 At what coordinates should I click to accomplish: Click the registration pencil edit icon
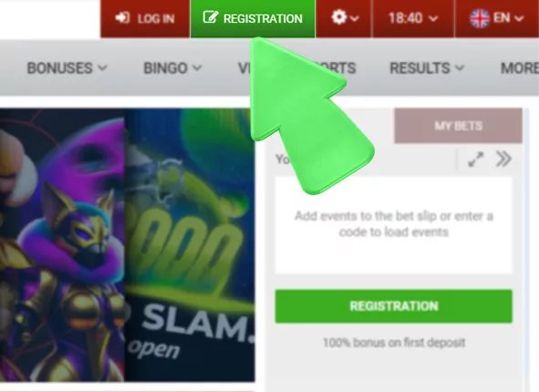211,16
